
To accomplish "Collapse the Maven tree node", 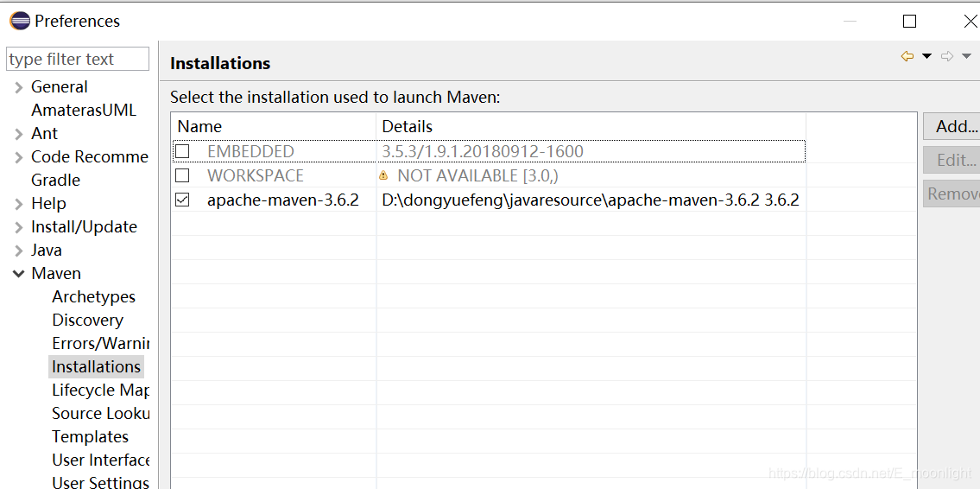I will (x=19, y=274).
